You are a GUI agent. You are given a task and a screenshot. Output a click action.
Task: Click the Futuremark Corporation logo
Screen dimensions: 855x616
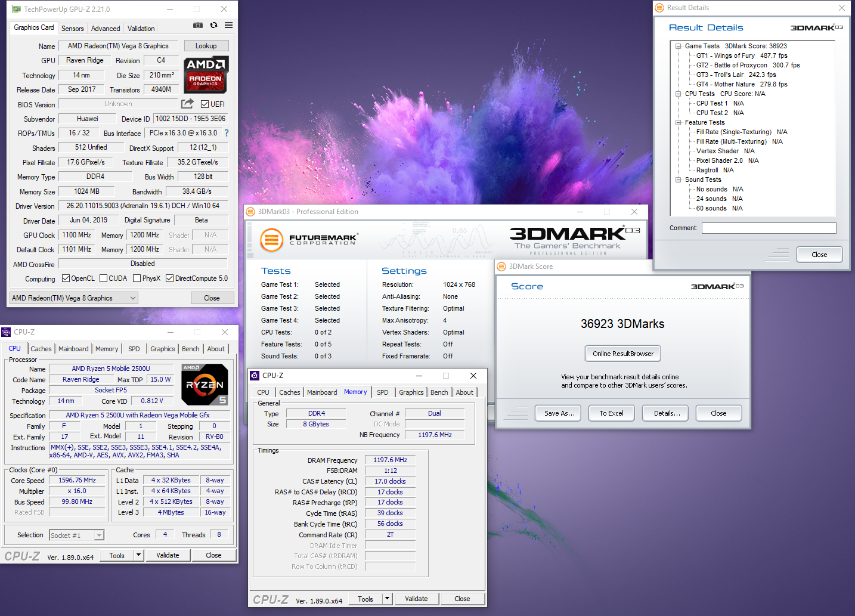(309, 240)
